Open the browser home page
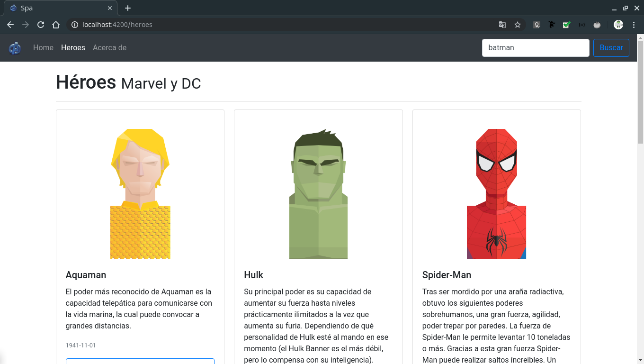The width and height of the screenshot is (644, 364). point(56,25)
